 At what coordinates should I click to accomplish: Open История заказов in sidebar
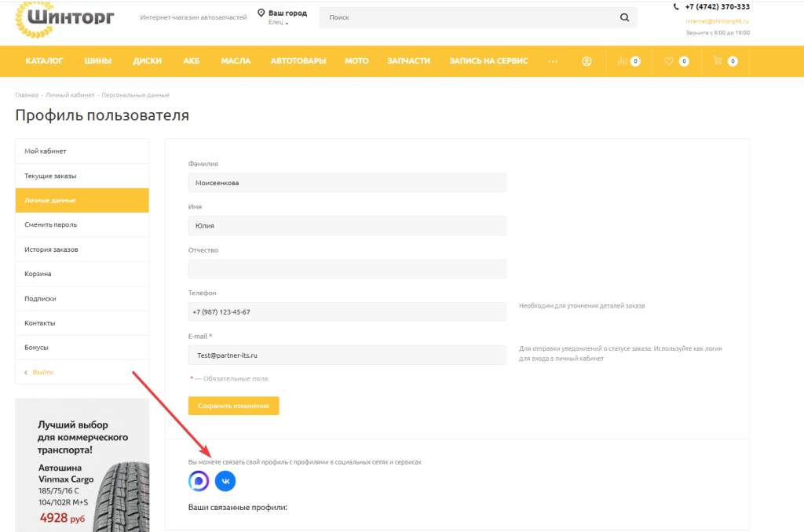(82, 250)
